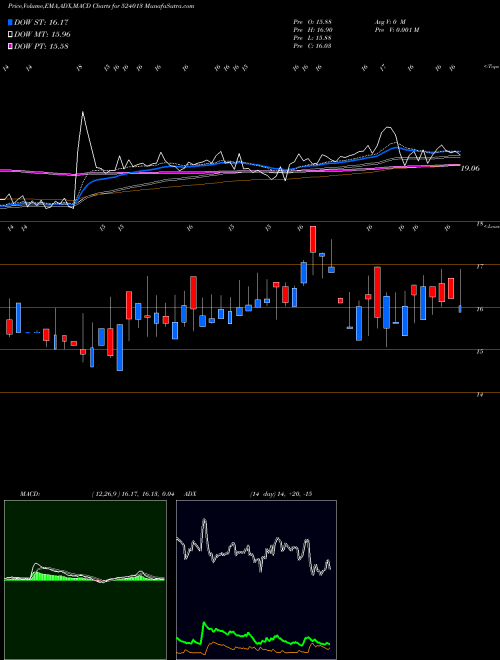Click the tall red candlestick at the price peak
500x660 pixels.
[313, 239]
